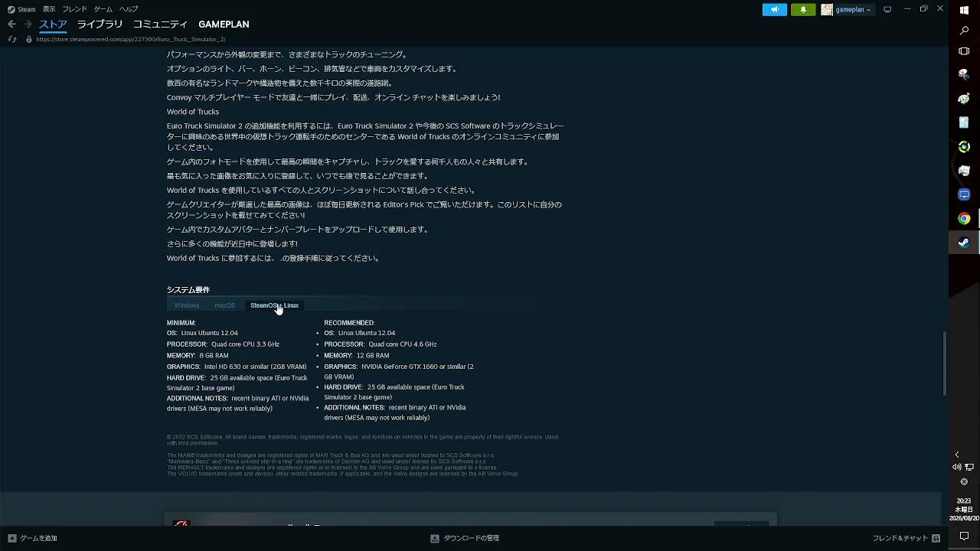Select the Windows system requirements tab
Screen dimensions: 980x551
coord(187,305)
